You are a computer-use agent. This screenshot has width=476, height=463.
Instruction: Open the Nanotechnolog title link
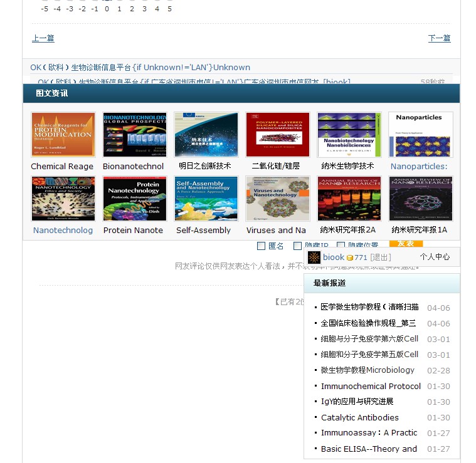click(63, 230)
